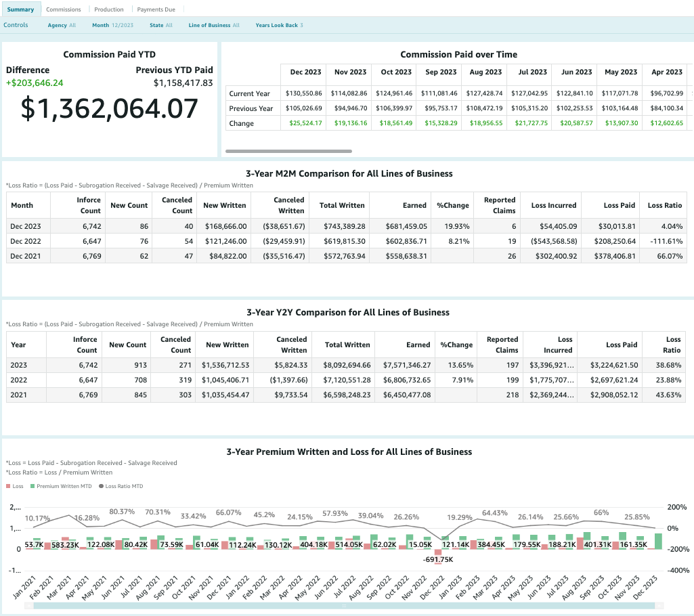Select the Dec 2023 column header

(305, 72)
